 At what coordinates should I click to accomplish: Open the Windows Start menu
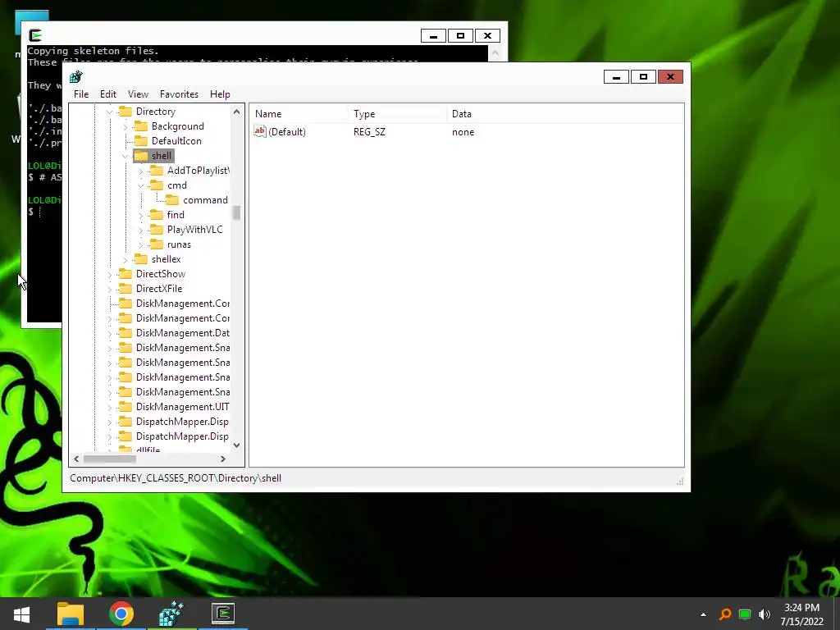point(21,614)
